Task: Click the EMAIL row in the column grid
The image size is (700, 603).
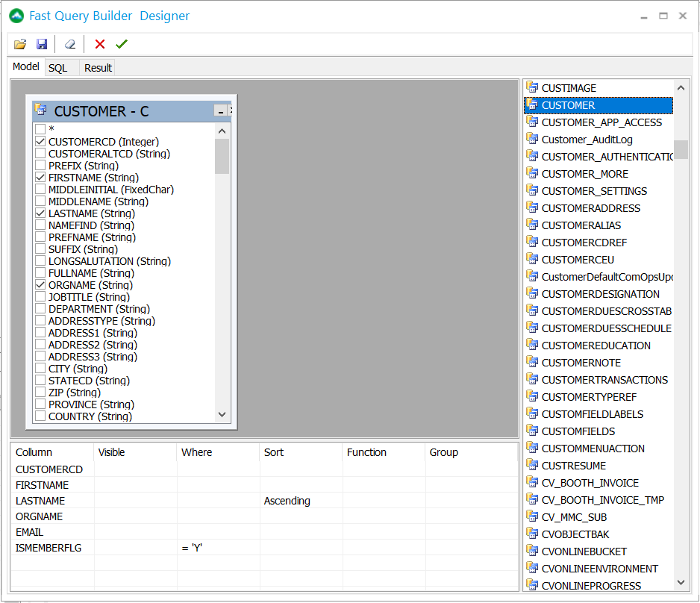Action: (263, 532)
